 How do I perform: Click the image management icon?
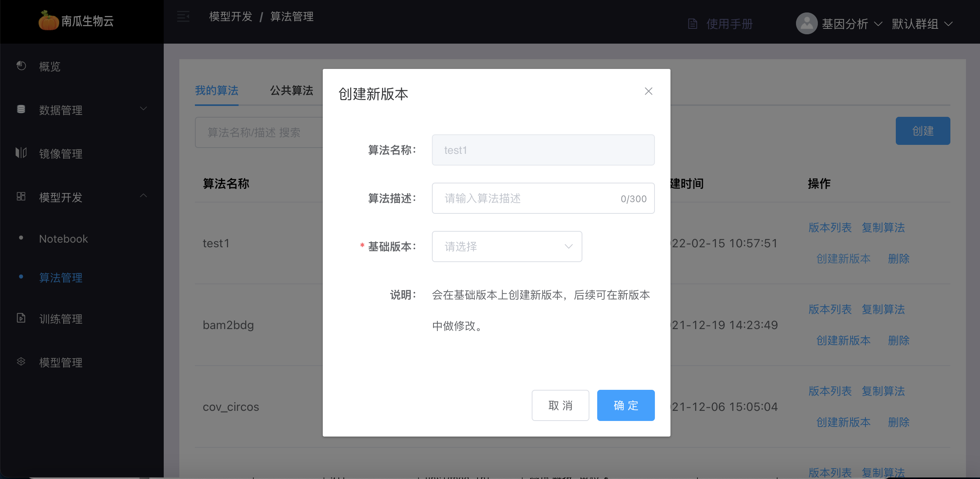click(x=21, y=153)
